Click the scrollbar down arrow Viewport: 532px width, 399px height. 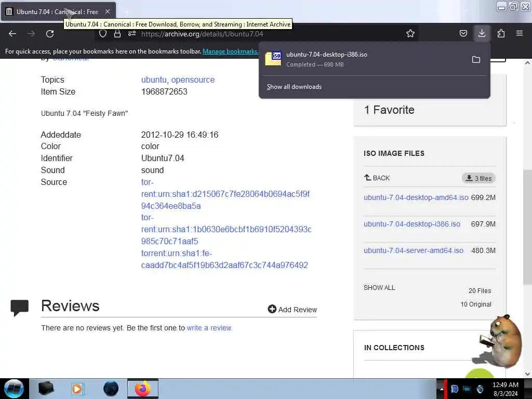[528, 374]
